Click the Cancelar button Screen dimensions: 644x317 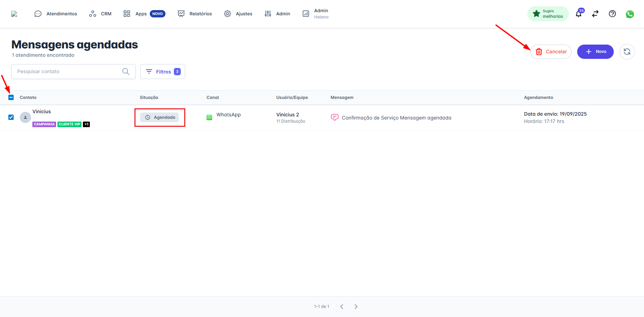point(551,52)
